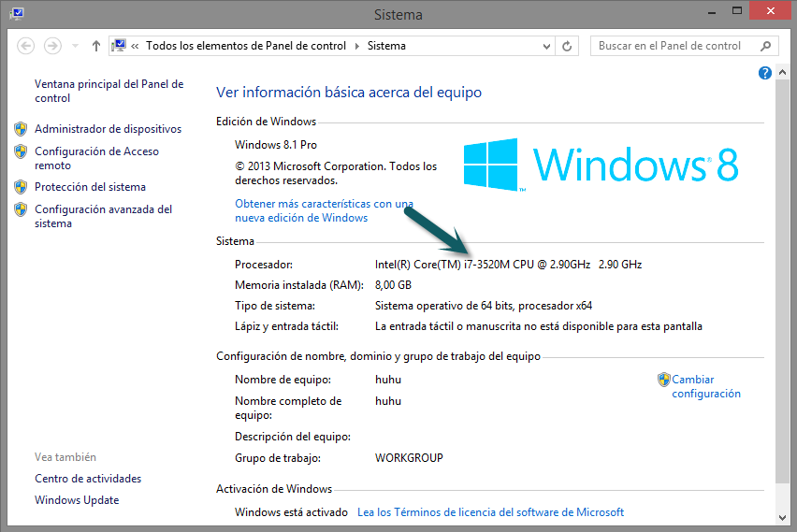Image resolution: width=797 pixels, height=532 pixels.
Task: Open Administrador de dispositivos
Action: [108, 129]
